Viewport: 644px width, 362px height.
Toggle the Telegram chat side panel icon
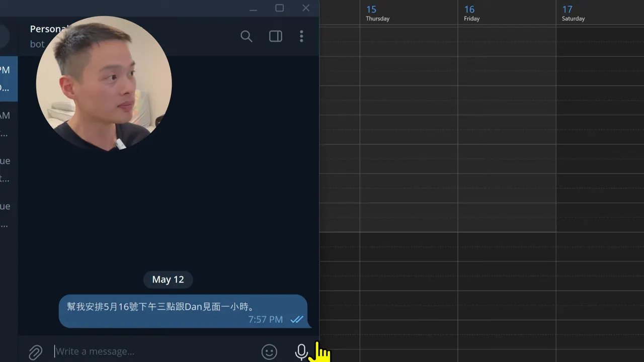276,36
